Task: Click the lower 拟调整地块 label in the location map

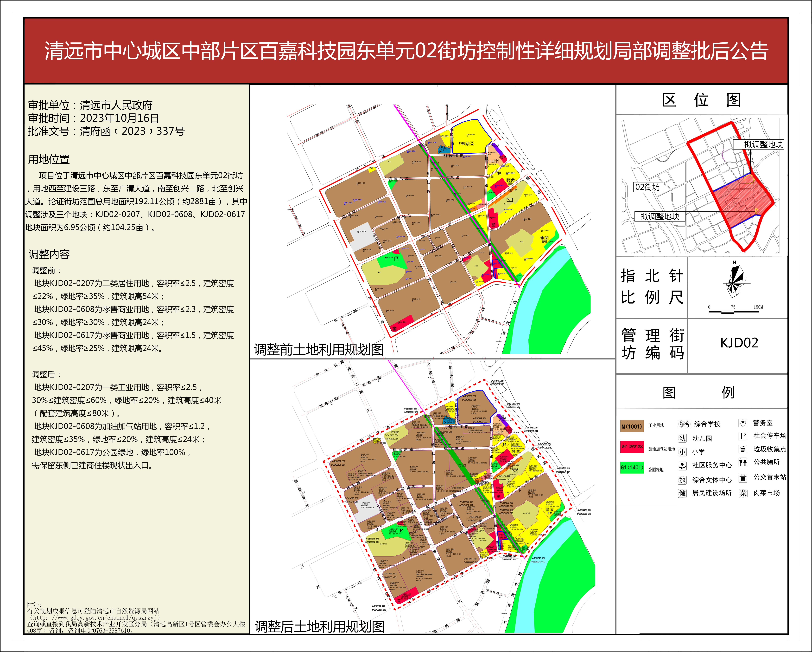Action: tap(660, 216)
